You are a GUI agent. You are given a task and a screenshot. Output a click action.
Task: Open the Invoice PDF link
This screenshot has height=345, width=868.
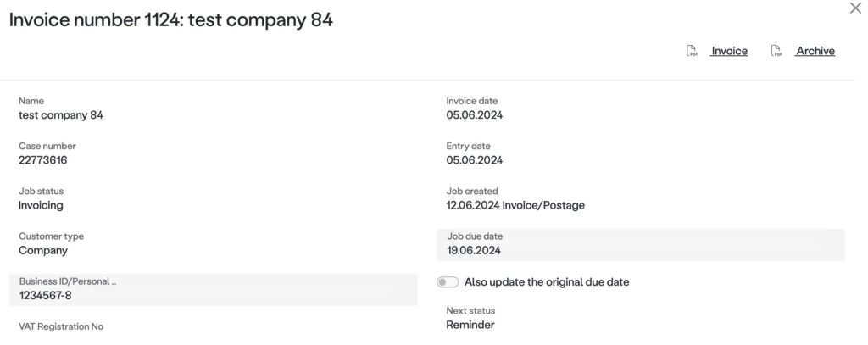tap(729, 51)
